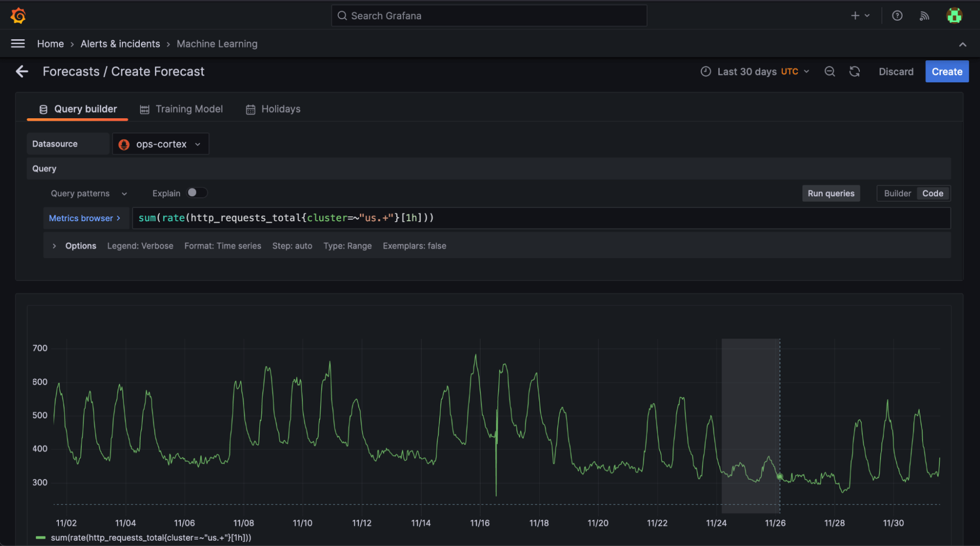The image size is (980, 546).
Task: Open the Query patterns dropdown
Action: (88, 193)
